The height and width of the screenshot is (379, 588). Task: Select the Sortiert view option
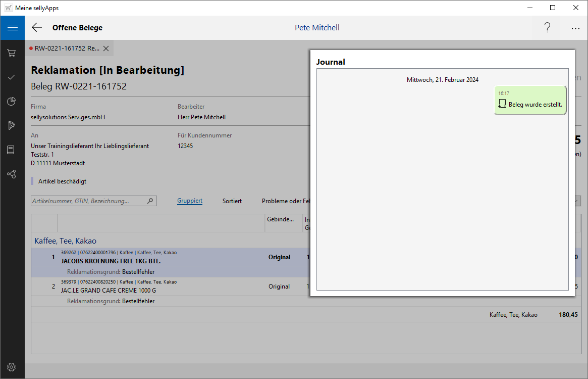point(232,201)
